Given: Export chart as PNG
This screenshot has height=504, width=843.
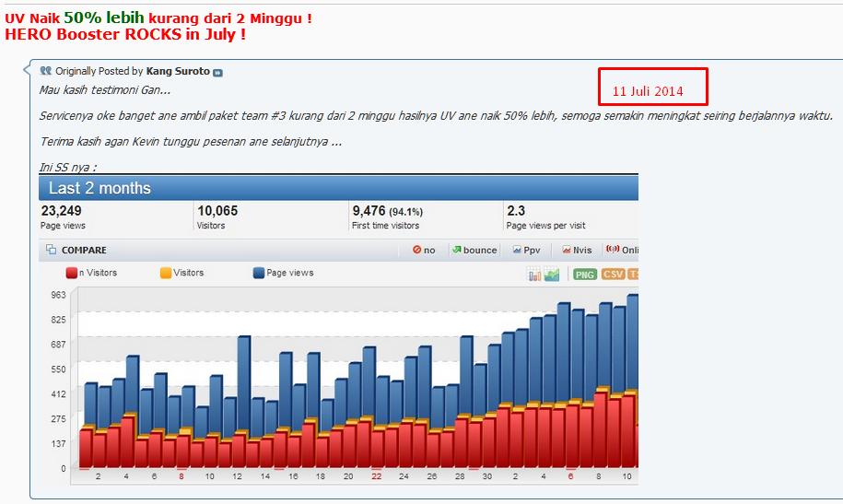Looking at the screenshot, I should click(x=584, y=275).
